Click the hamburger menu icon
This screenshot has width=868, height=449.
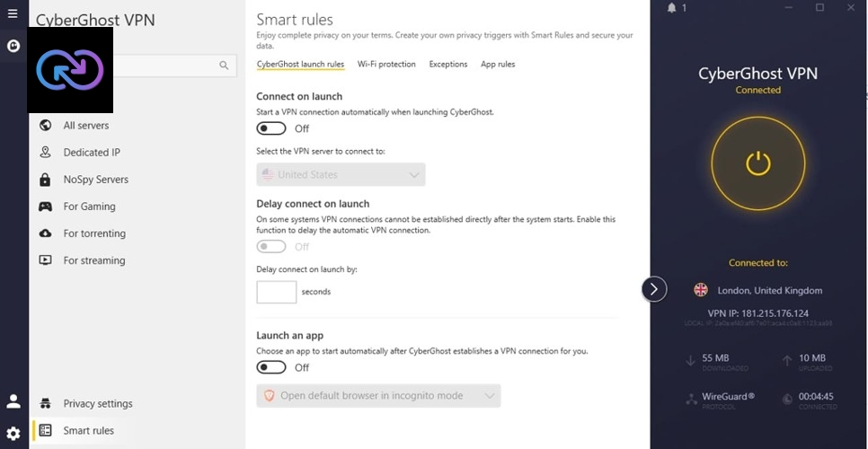click(13, 14)
